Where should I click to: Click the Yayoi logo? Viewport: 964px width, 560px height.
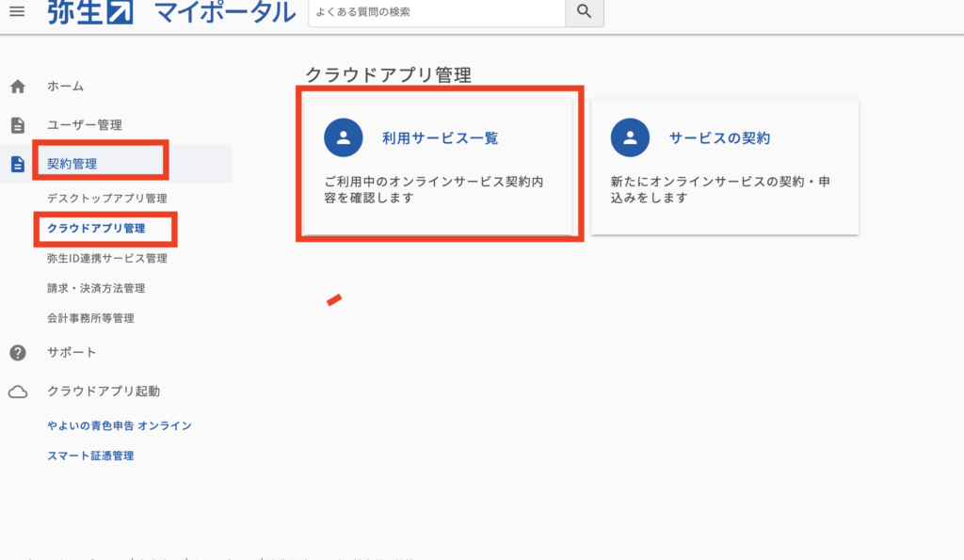(x=90, y=12)
